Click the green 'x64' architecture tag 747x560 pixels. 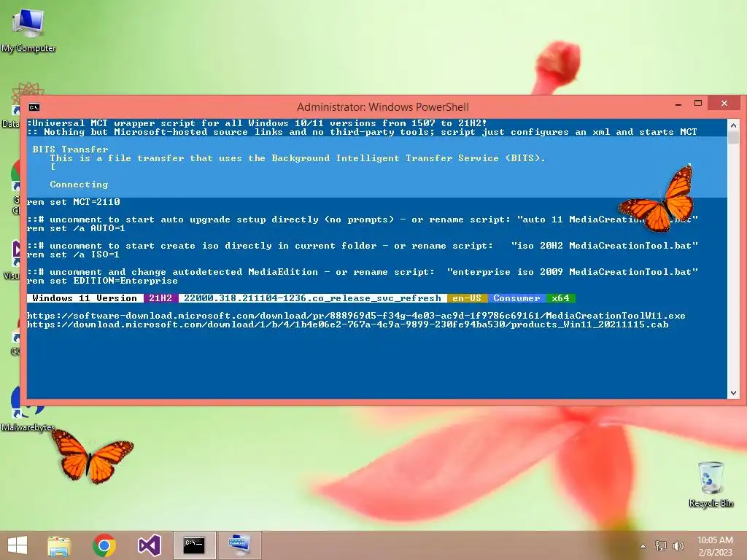point(561,298)
